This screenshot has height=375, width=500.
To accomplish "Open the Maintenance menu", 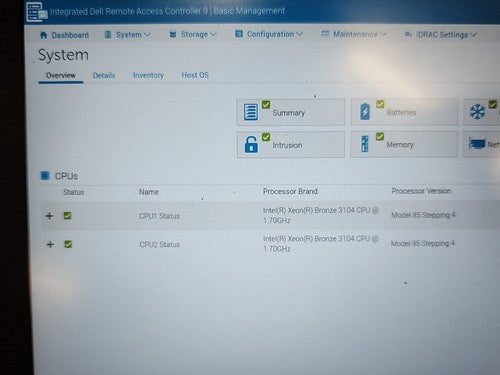I will (354, 34).
